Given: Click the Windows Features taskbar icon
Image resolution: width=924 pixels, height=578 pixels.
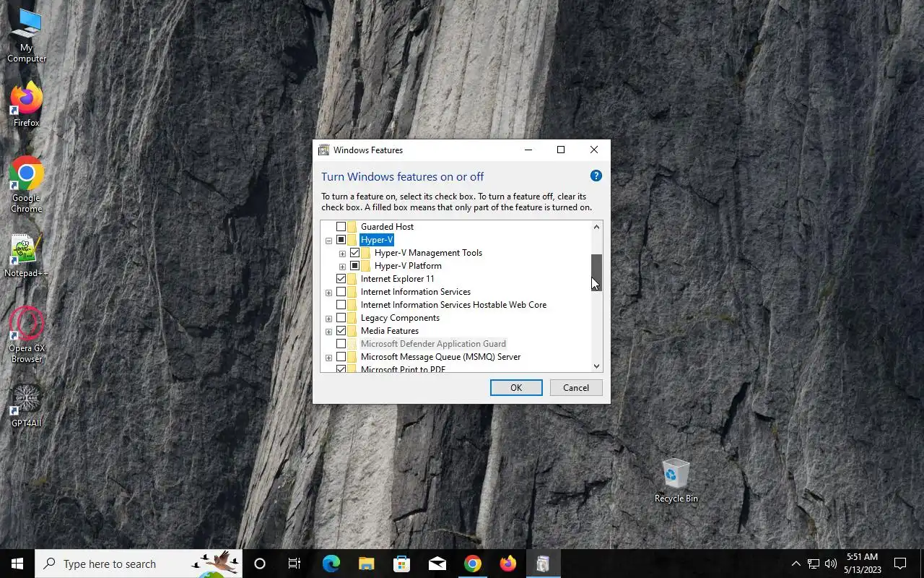Looking at the screenshot, I should [x=543, y=564].
